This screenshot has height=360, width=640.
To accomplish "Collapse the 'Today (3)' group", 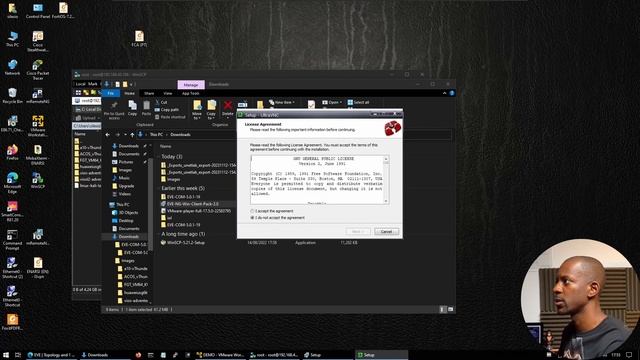I will click(159, 157).
